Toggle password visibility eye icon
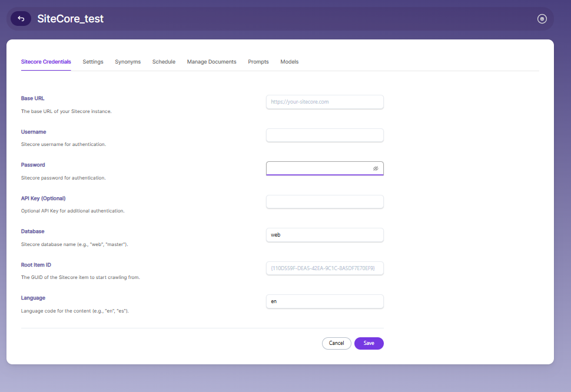Screen dimensions: 571x392 tap(376, 168)
